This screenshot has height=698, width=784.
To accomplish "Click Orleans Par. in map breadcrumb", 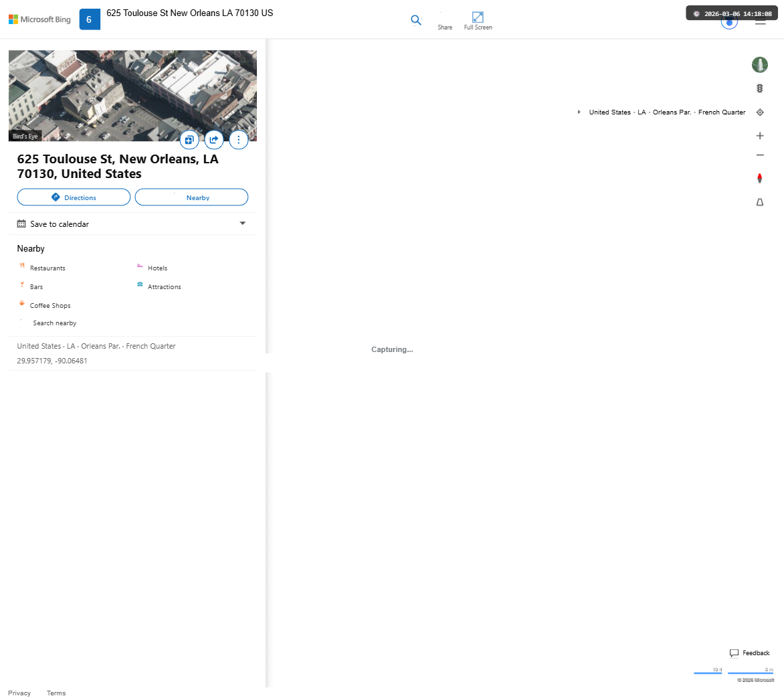I will 672,112.
